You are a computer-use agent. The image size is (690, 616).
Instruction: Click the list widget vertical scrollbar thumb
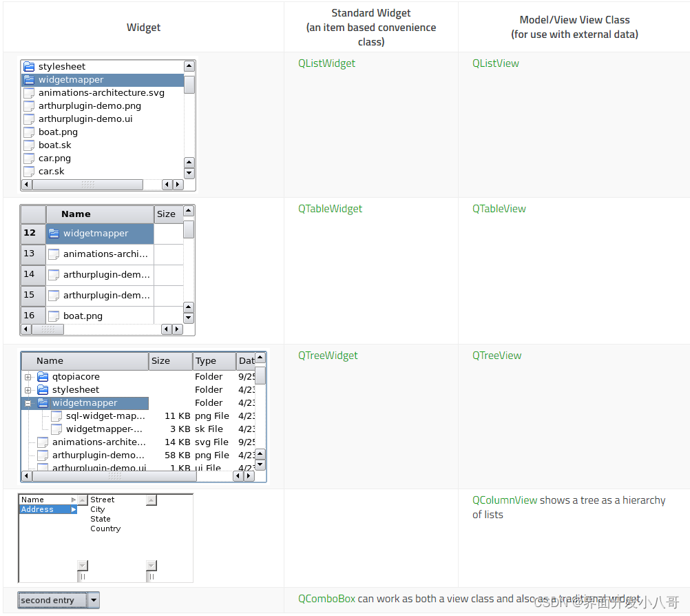[x=189, y=85]
